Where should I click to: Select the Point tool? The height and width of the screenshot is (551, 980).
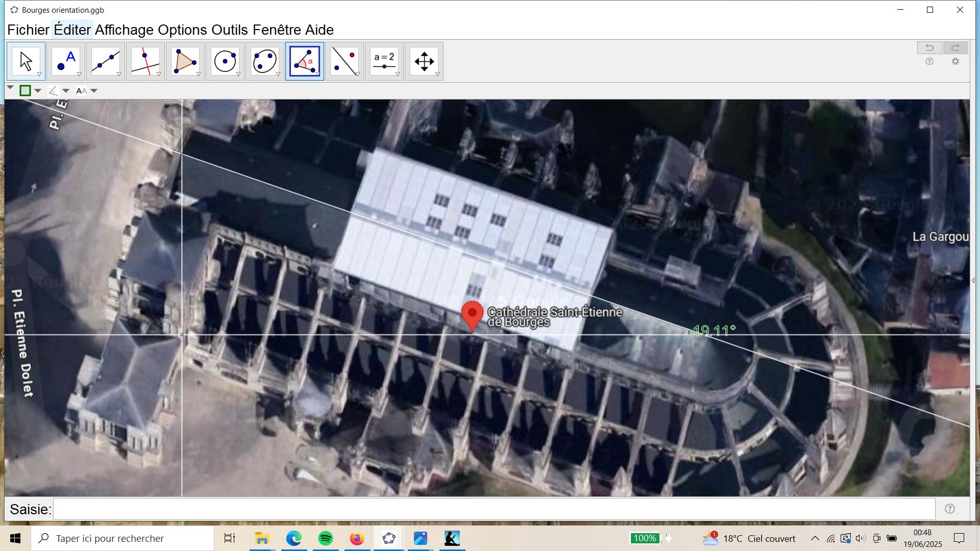66,61
